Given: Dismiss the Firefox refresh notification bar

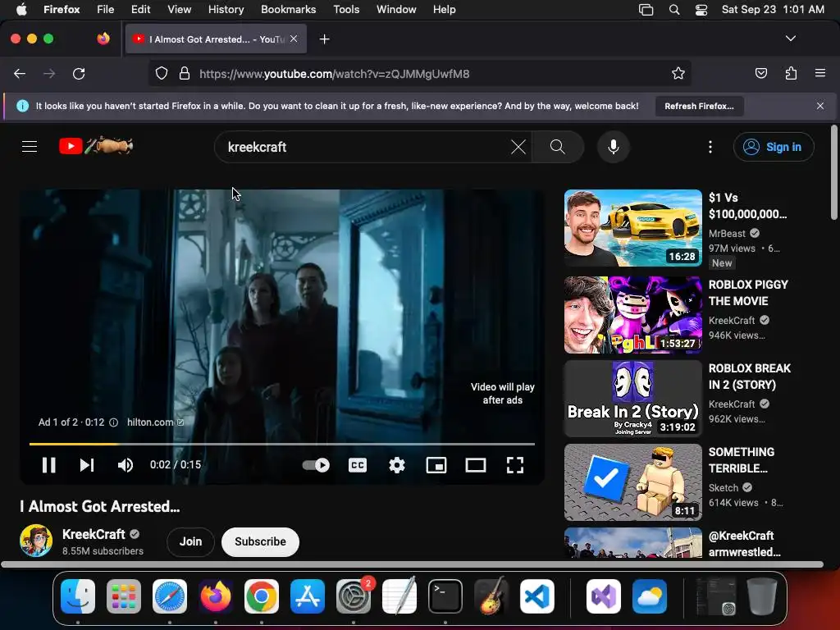Looking at the screenshot, I should (819, 106).
